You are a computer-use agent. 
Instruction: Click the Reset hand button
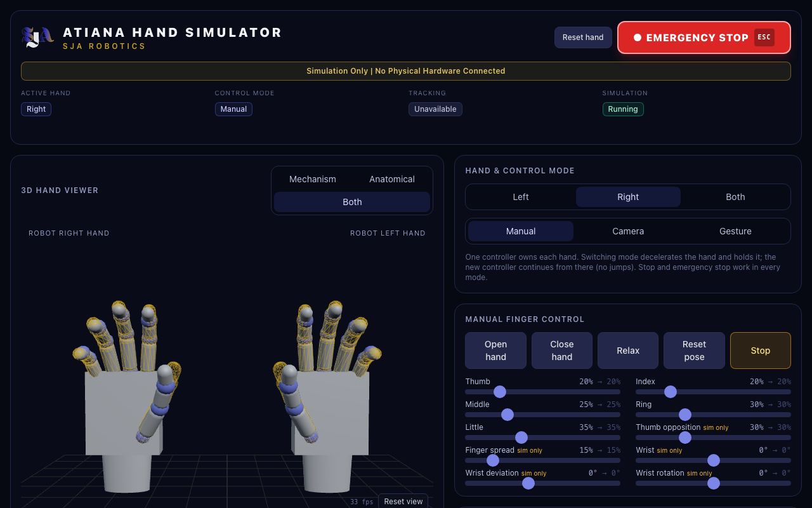pyautogui.click(x=583, y=37)
